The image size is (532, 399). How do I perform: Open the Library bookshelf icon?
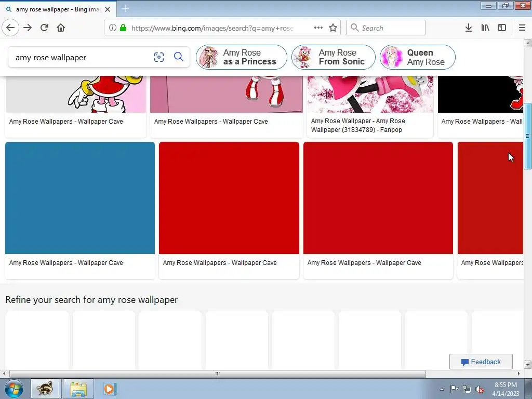(x=485, y=28)
